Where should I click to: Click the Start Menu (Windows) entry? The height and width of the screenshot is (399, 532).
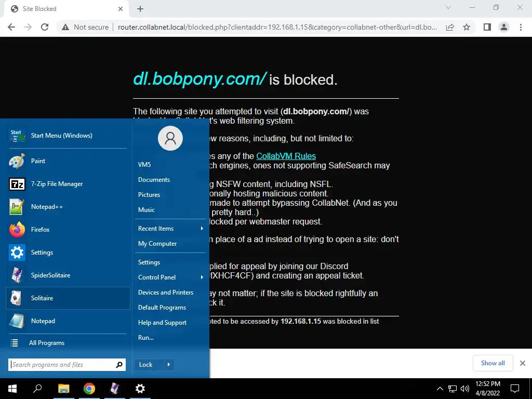68,136
